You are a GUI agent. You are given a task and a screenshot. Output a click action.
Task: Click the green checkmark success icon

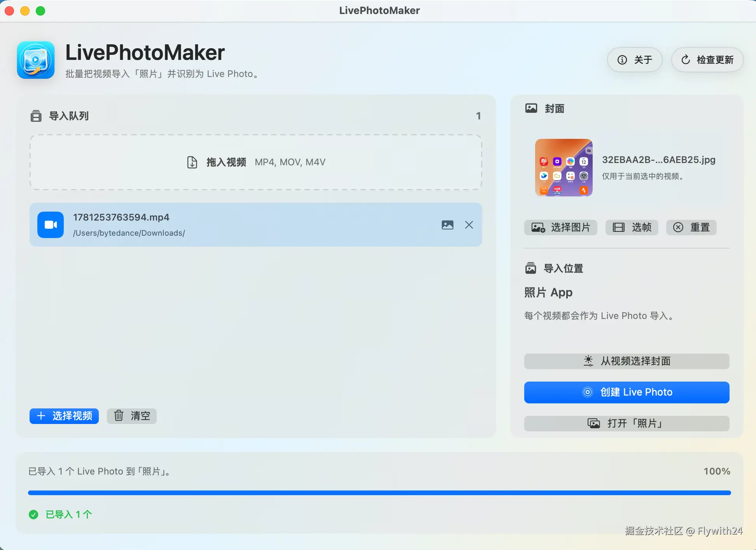tap(33, 515)
